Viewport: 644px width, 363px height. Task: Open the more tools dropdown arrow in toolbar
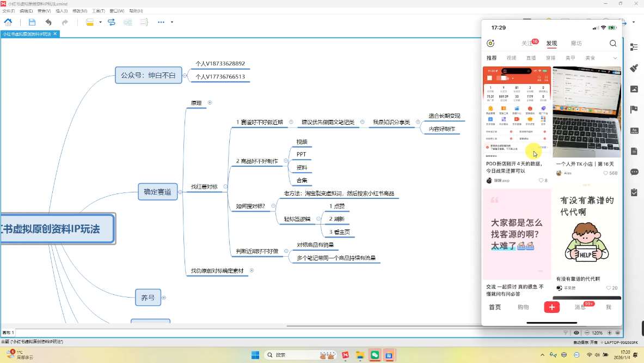pos(171,22)
